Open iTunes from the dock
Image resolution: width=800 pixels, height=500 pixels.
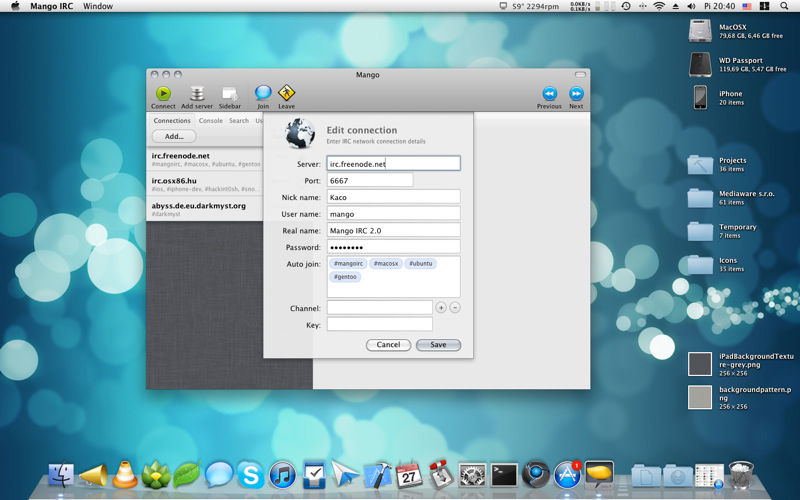pyautogui.click(x=282, y=475)
